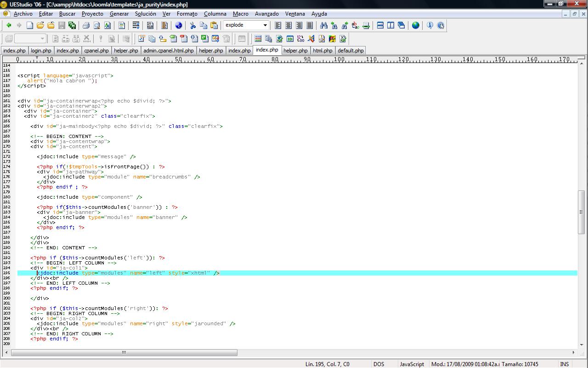Open the Formato menu

click(187, 14)
